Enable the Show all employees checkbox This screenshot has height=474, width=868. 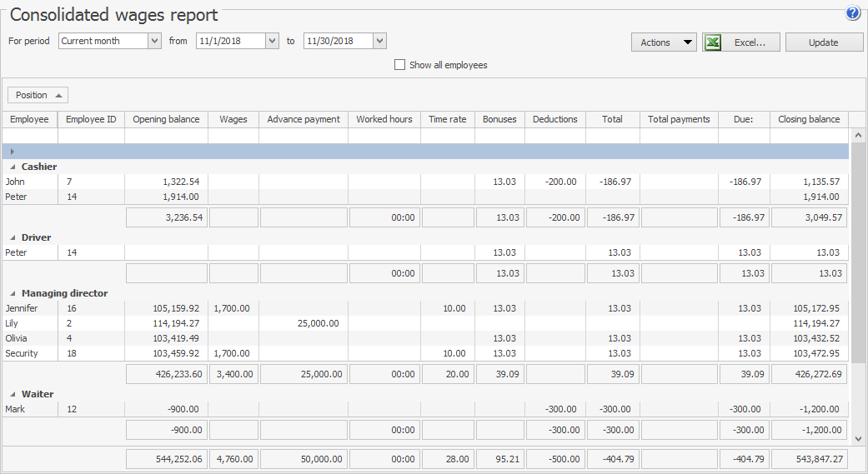[400, 65]
